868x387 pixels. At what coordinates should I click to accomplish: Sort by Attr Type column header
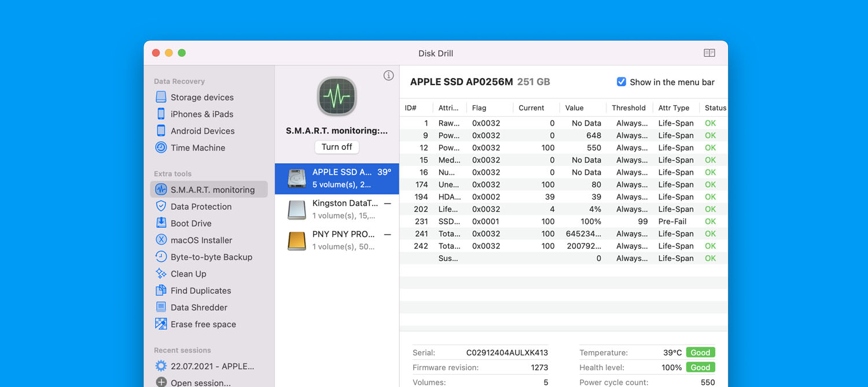click(x=676, y=108)
